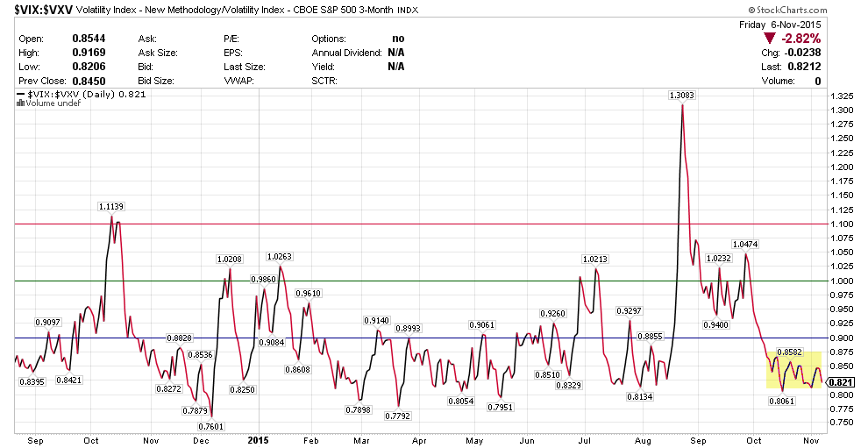868x448 pixels.
Task: Click the 0.8061 low label
Action: coord(782,401)
